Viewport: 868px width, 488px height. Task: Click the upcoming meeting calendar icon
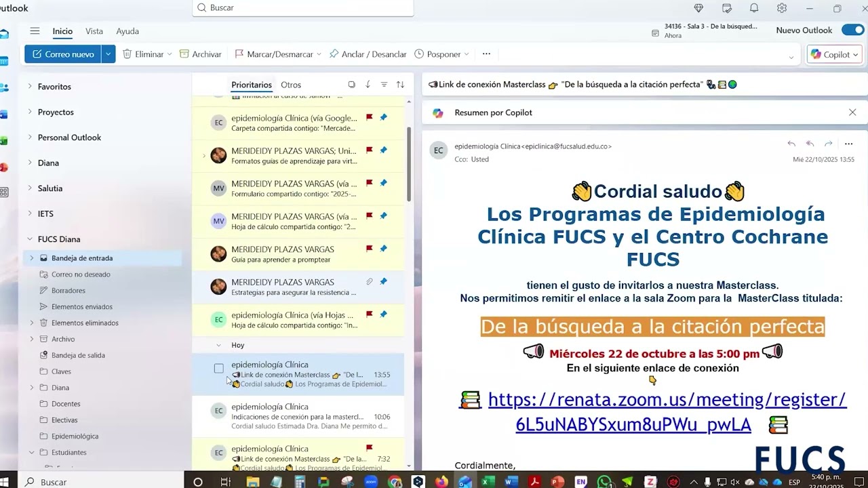click(655, 32)
